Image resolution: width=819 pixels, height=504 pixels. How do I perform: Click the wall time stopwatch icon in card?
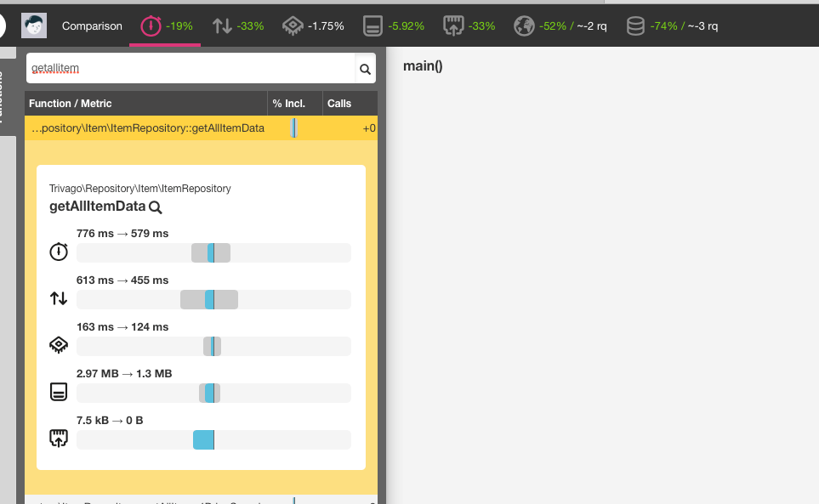coord(59,252)
